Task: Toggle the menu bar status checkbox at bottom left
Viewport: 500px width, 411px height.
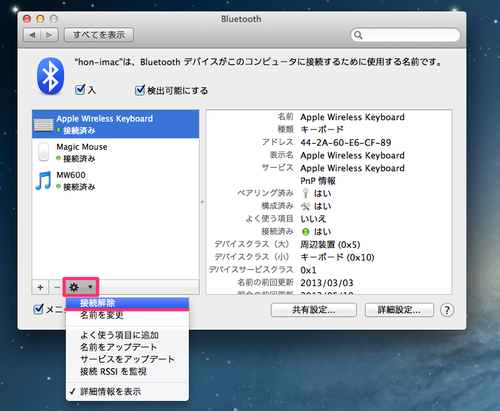Action: tap(39, 309)
